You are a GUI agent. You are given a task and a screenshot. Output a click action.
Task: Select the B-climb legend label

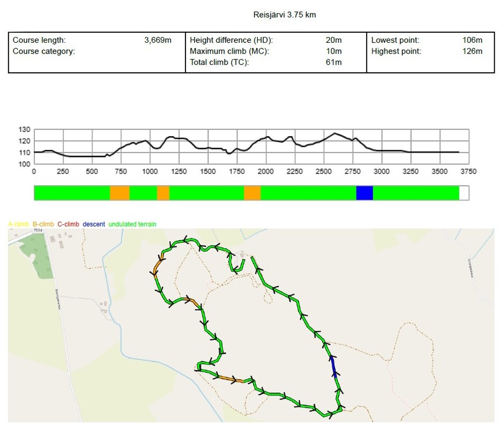pos(43,224)
